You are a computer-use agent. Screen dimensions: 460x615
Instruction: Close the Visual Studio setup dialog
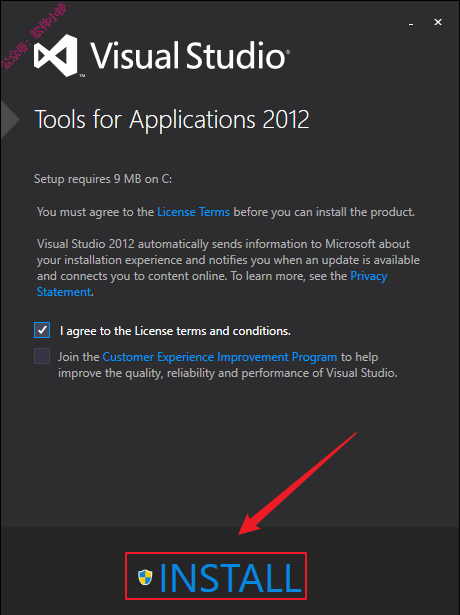[438, 22]
